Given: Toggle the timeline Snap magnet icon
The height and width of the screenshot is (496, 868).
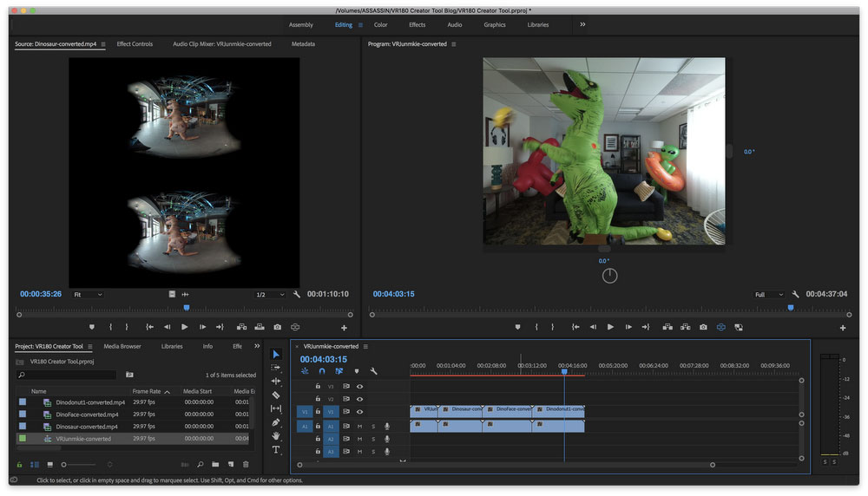Looking at the screenshot, I should click(322, 371).
